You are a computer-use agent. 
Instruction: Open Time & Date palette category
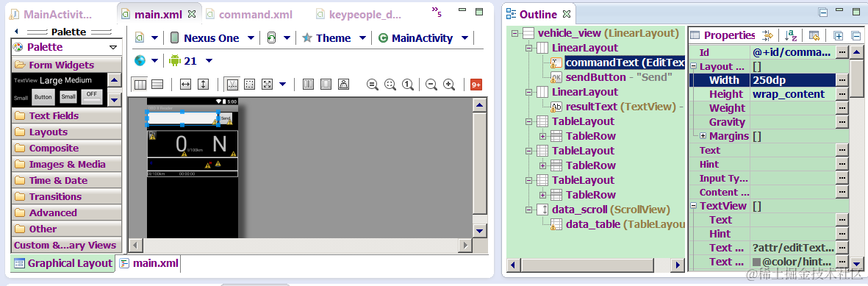coord(66,180)
